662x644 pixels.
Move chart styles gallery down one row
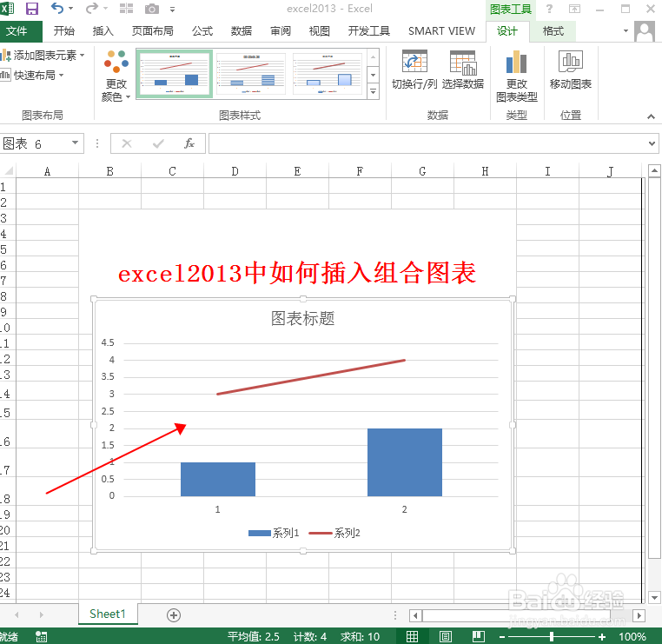(373, 75)
